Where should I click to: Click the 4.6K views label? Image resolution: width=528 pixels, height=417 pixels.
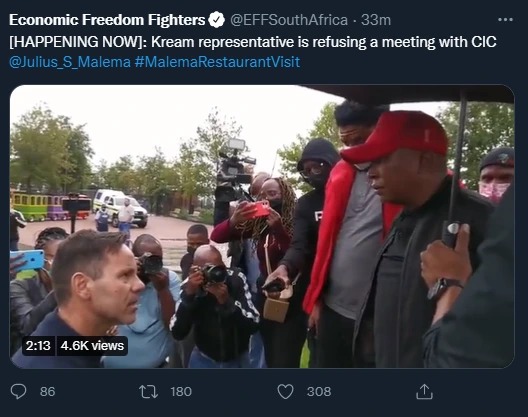(92, 346)
